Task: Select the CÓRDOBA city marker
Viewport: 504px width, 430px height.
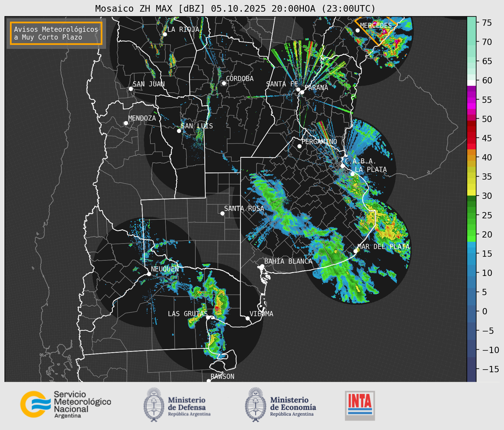Action: click(x=224, y=83)
